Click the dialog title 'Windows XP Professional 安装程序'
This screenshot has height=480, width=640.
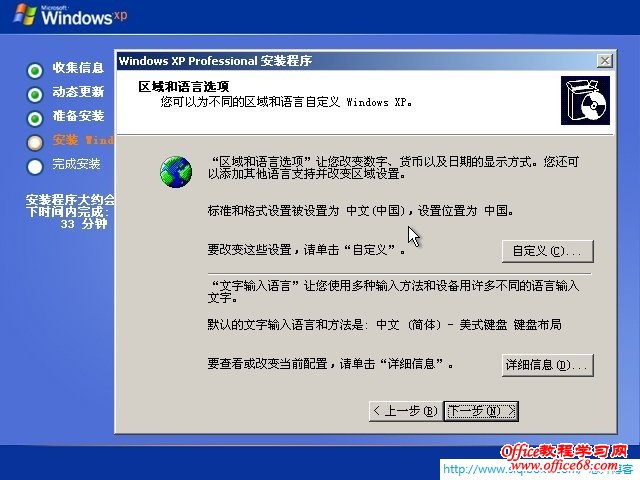pyautogui.click(x=215, y=61)
